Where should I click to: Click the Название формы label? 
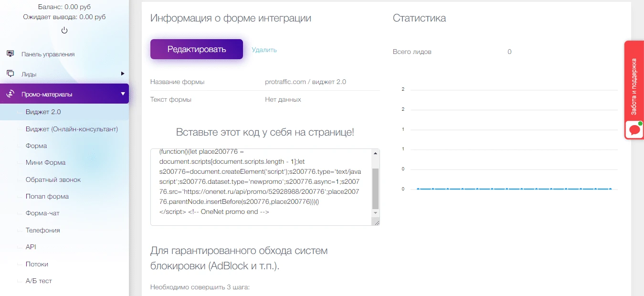pyautogui.click(x=178, y=82)
